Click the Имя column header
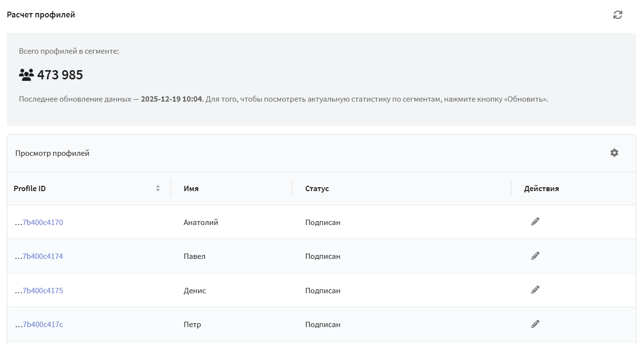This screenshot has width=644, height=345. (x=191, y=189)
